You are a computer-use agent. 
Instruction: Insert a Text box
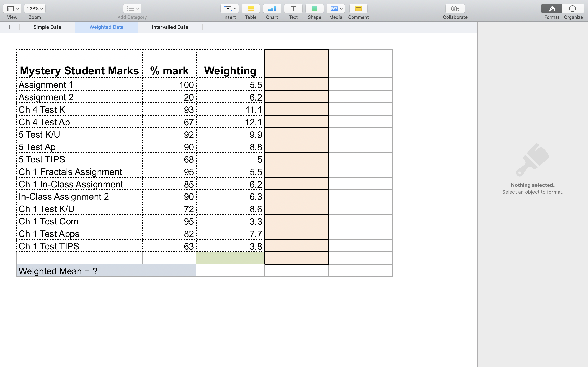click(x=293, y=9)
